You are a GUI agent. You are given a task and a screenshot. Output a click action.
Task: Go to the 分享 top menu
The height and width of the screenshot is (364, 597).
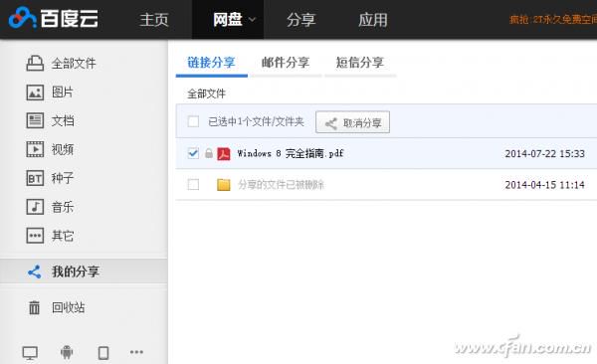[300, 20]
